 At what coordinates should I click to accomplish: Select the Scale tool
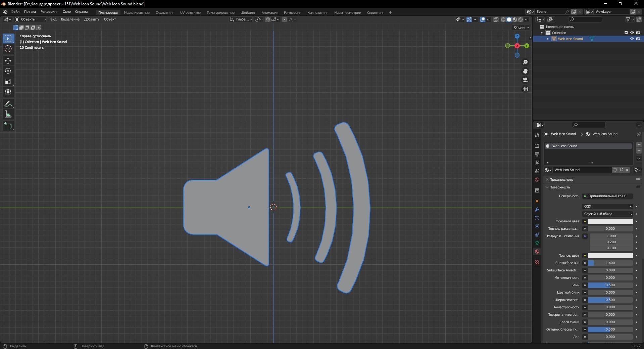8,82
